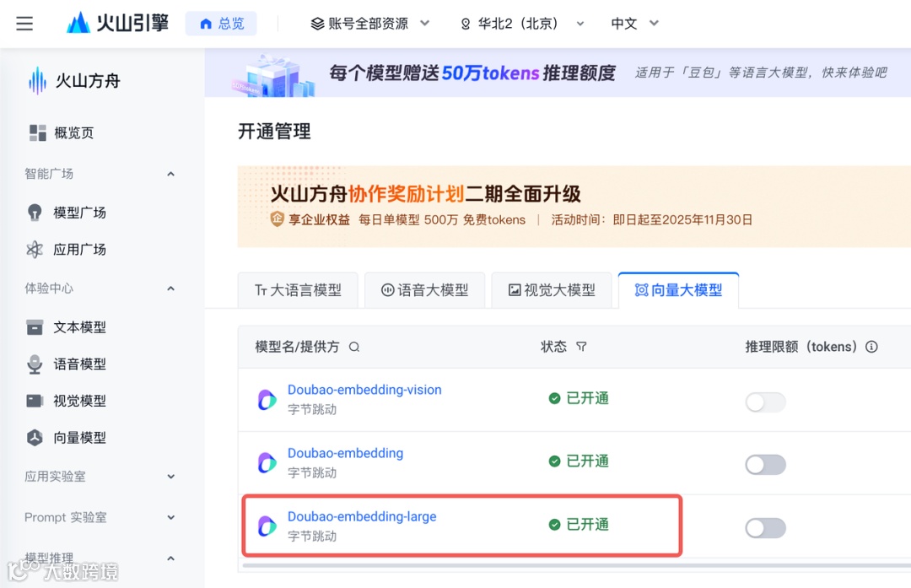
Task: Collapse the 模型推理 sidebar section
Action: click(x=170, y=559)
